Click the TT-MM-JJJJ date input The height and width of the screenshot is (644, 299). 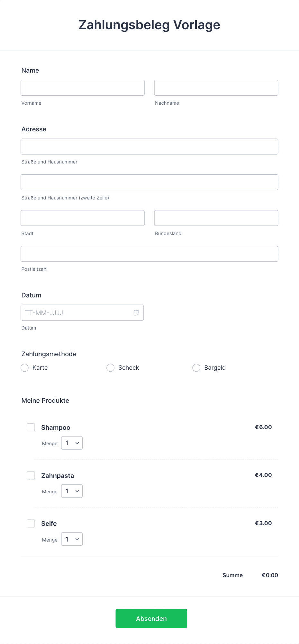(x=82, y=313)
